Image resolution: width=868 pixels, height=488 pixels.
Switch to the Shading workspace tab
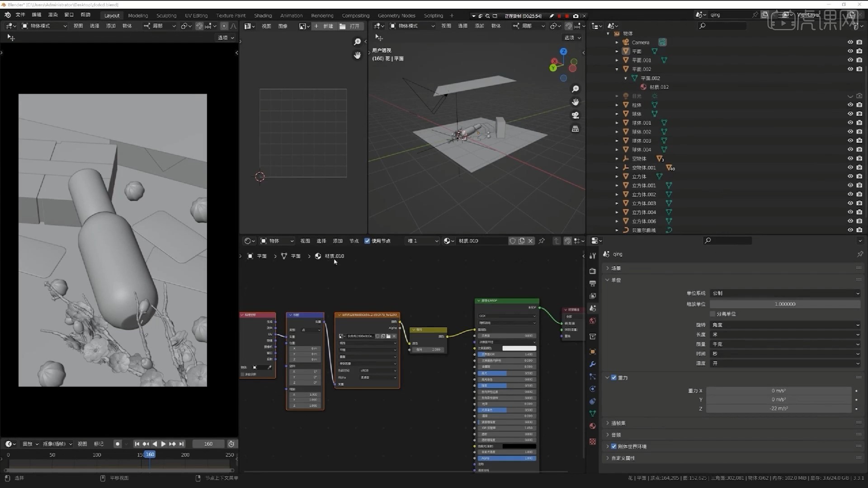pos(263,15)
